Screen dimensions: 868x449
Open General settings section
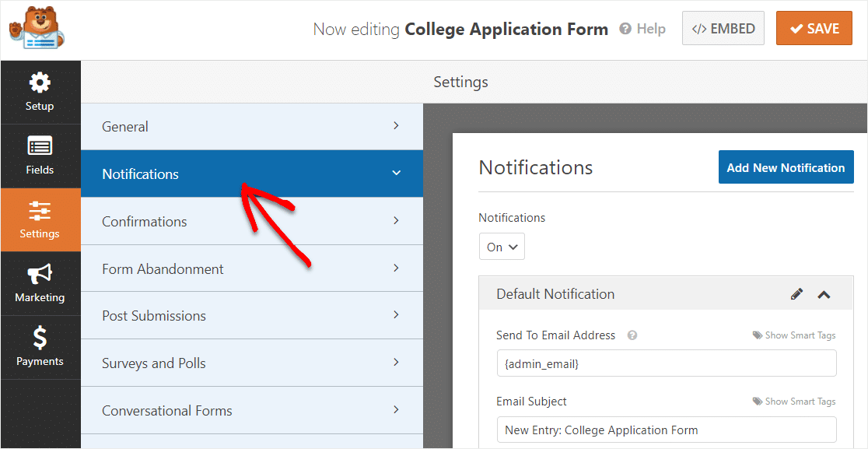click(252, 126)
